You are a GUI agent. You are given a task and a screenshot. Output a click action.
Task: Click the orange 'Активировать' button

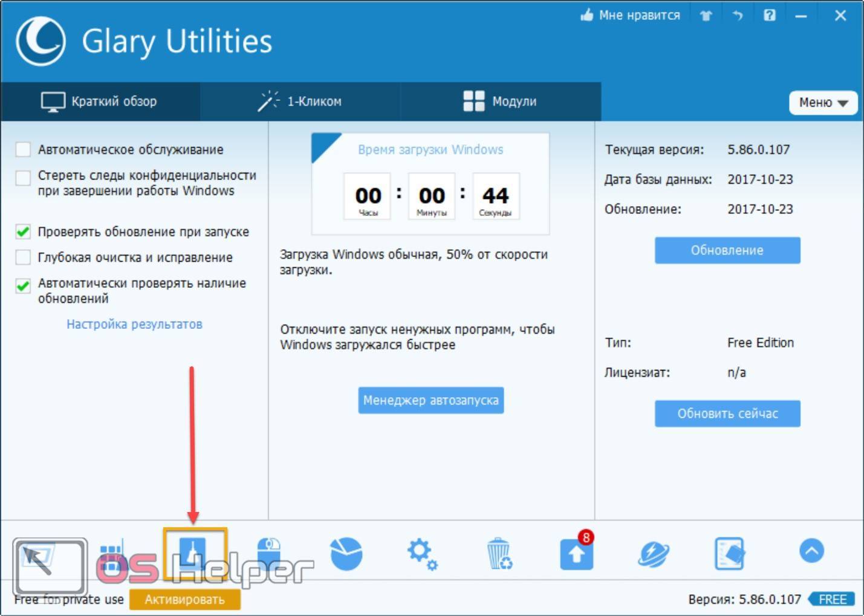pos(184,600)
